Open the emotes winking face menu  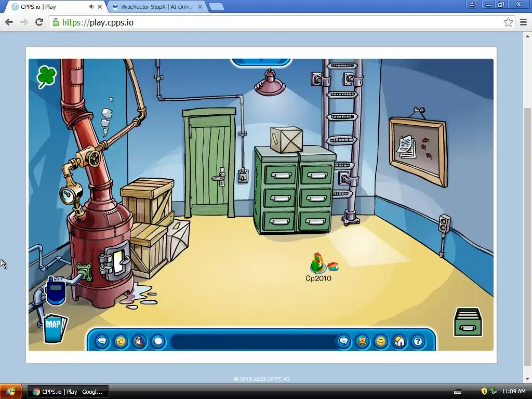coord(121,341)
